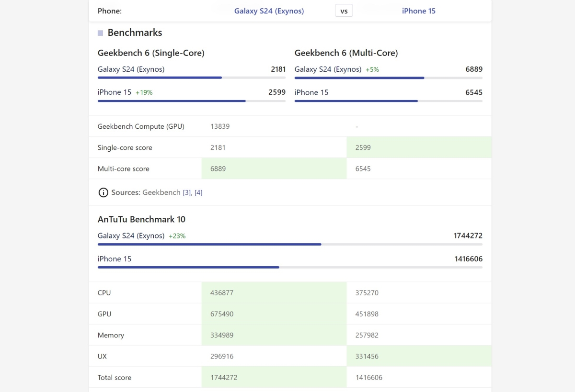Screen dimensions: 575x392
Task: Select the bold 1416606 AnTuTu chart value
Action: point(469,259)
